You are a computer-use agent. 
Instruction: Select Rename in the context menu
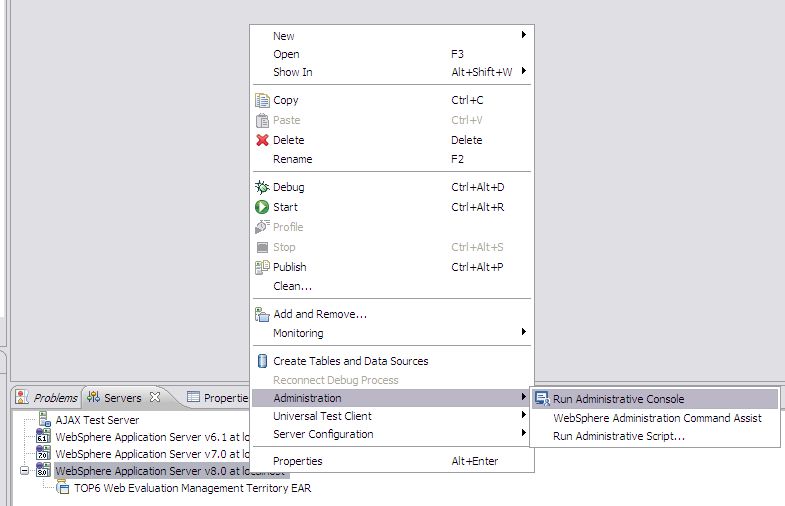393,159
